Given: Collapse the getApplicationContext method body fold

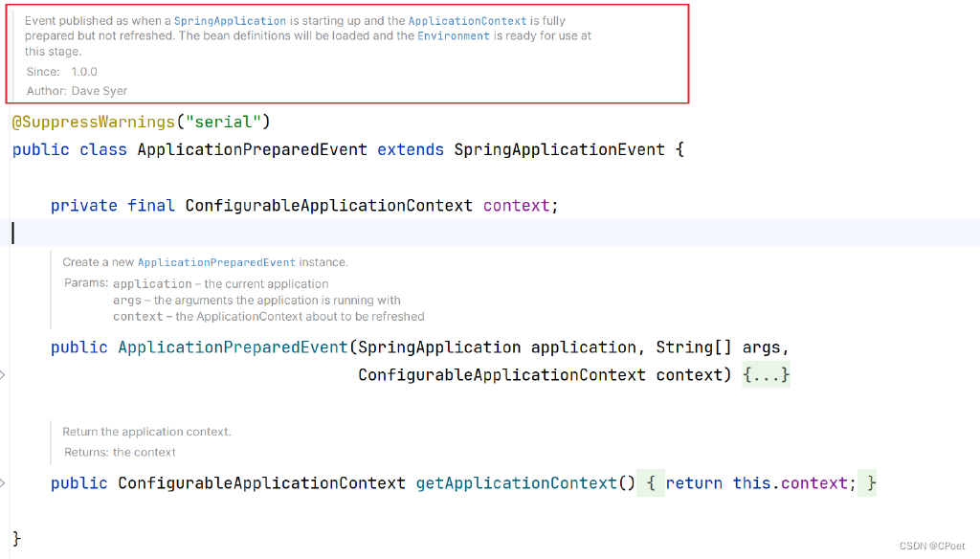Looking at the screenshot, I should (650, 482).
